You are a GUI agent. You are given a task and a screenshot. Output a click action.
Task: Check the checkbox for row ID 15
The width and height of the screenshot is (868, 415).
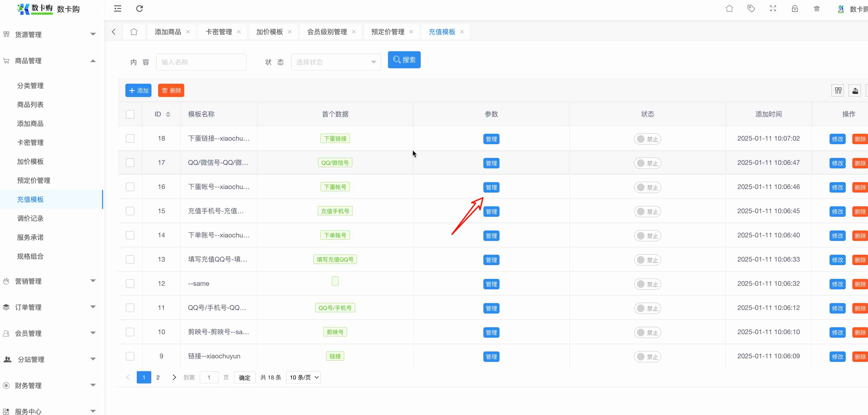pos(130,211)
